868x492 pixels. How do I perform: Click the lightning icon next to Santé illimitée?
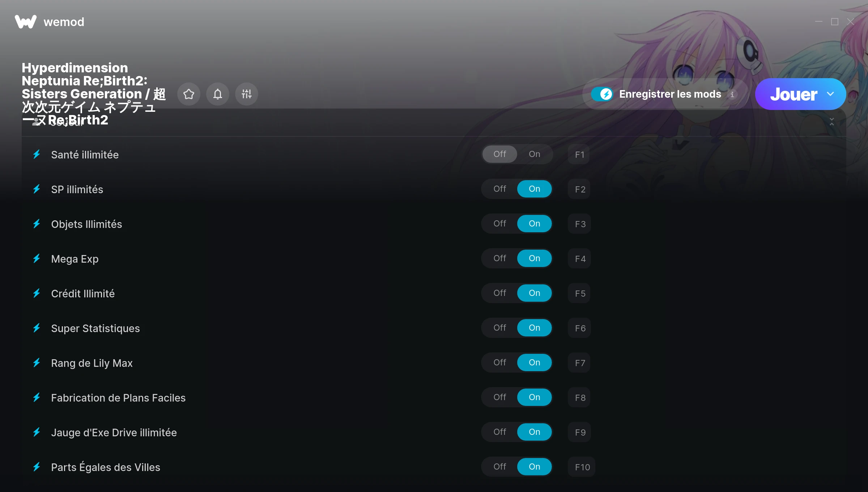point(37,154)
